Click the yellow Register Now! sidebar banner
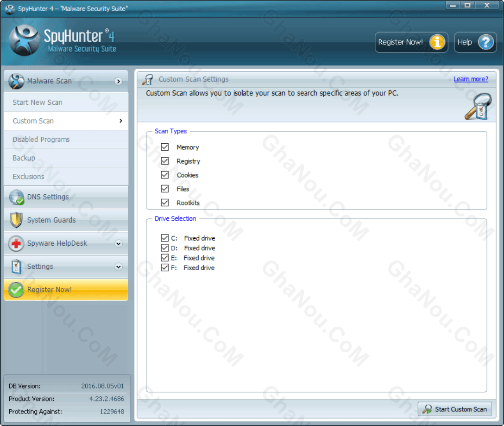504x426 pixels. [x=66, y=290]
